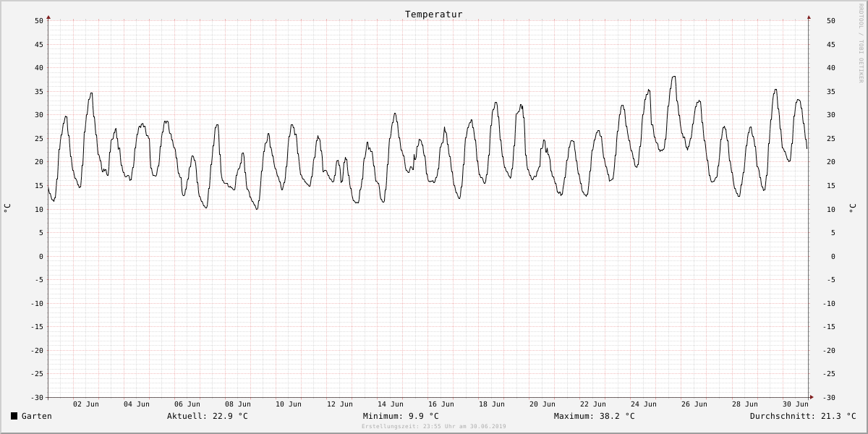This screenshot has height=434, width=868.
Task: Select the 'Garten' legend label
Action: (37, 416)
